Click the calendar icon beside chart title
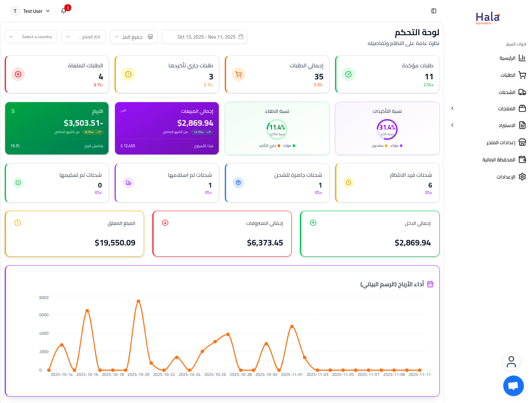532x403 pixels. click(430, 284)
